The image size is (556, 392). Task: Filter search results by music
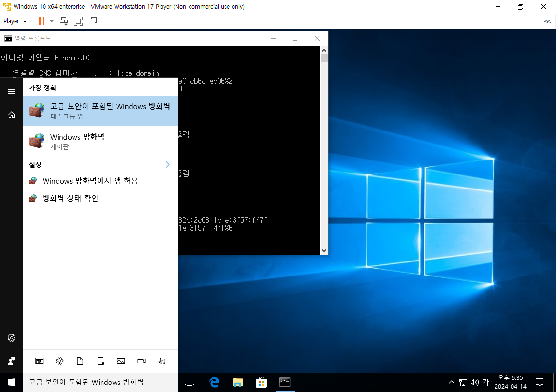tap(162, 361)
